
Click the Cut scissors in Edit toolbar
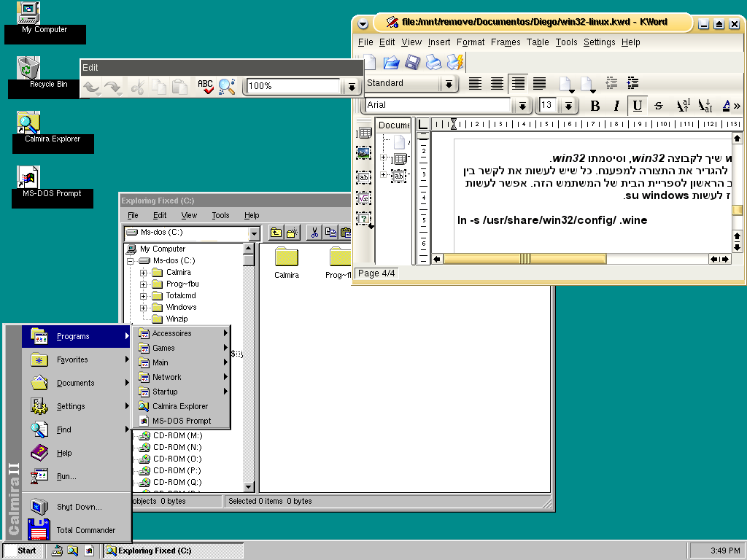pyautogui.click(x=138, y=87)
